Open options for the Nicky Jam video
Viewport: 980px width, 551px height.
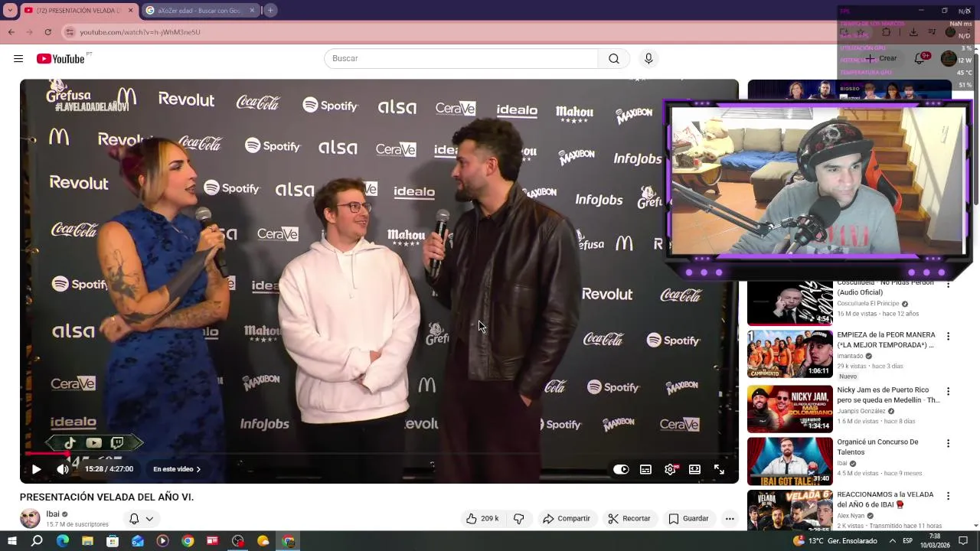pos(948,392)
